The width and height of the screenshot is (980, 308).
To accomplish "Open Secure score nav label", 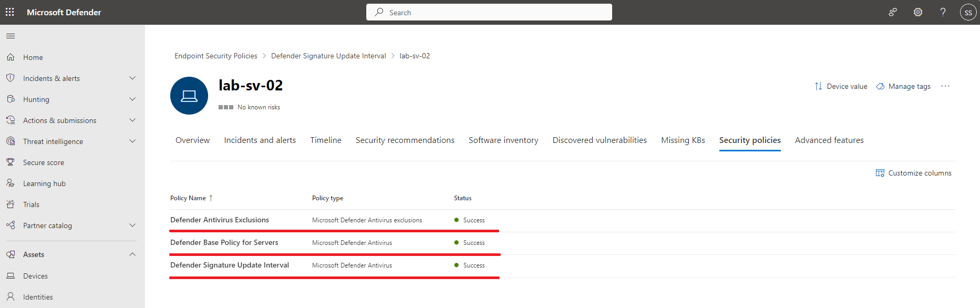I will pyautogui.click(x=44, y=162).
